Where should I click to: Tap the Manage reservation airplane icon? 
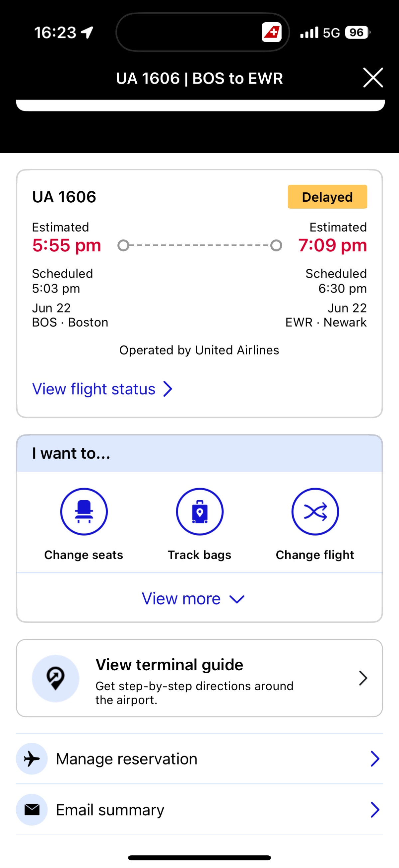pos(32,759)
